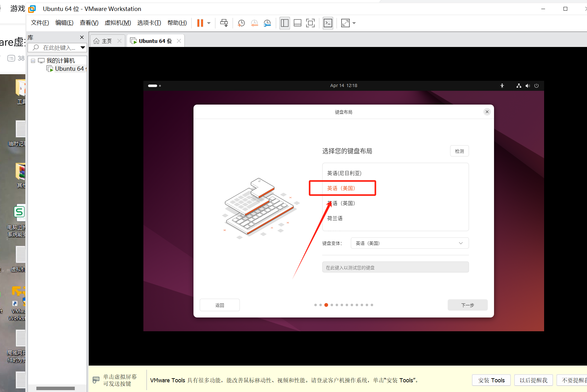
Task: Toggle the library sidebar view icon
Action: coord(285,23)
